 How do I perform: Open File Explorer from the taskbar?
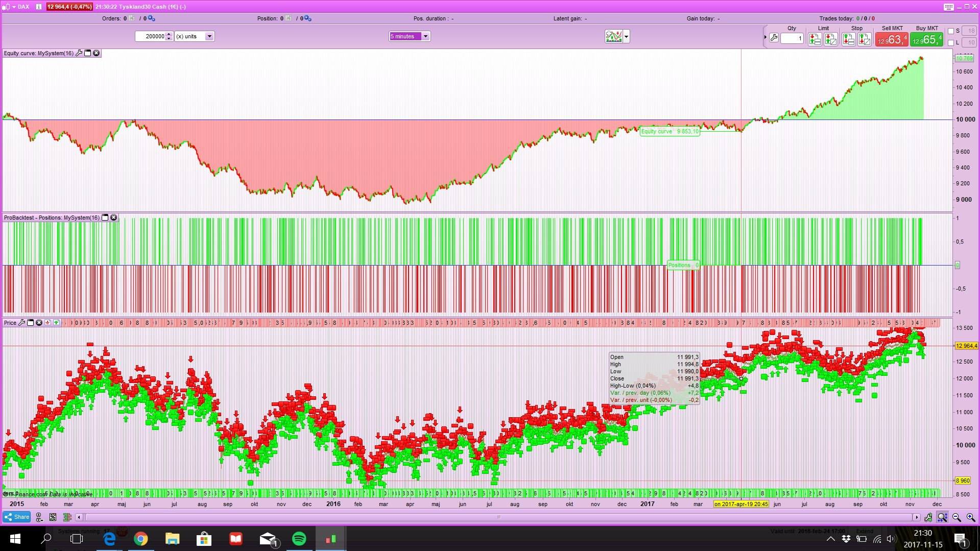173,539
